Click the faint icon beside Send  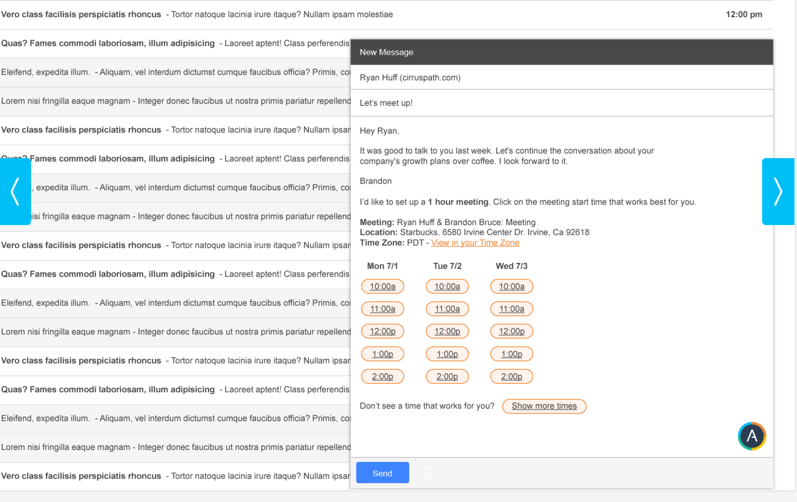(428, 473)
